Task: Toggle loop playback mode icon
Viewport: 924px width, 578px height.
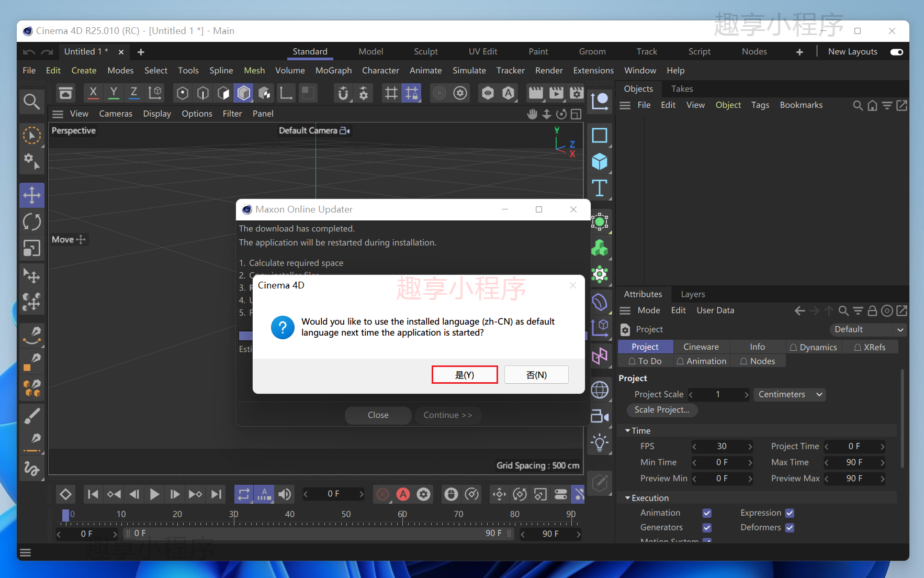Action: point(244,494)
